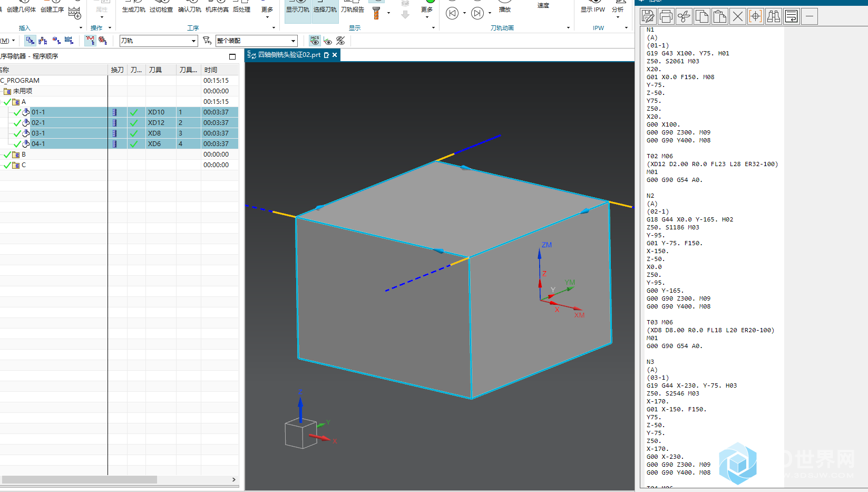Click the X delete icon in the info window toolbar
The width and height of the screenshot is (868, 492).
[738, 17]
